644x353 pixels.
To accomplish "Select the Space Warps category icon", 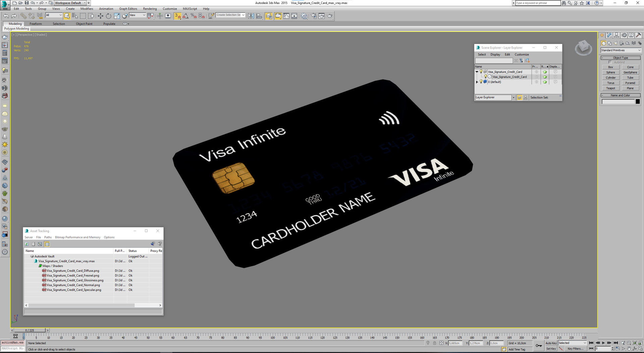I will [634, 43].
